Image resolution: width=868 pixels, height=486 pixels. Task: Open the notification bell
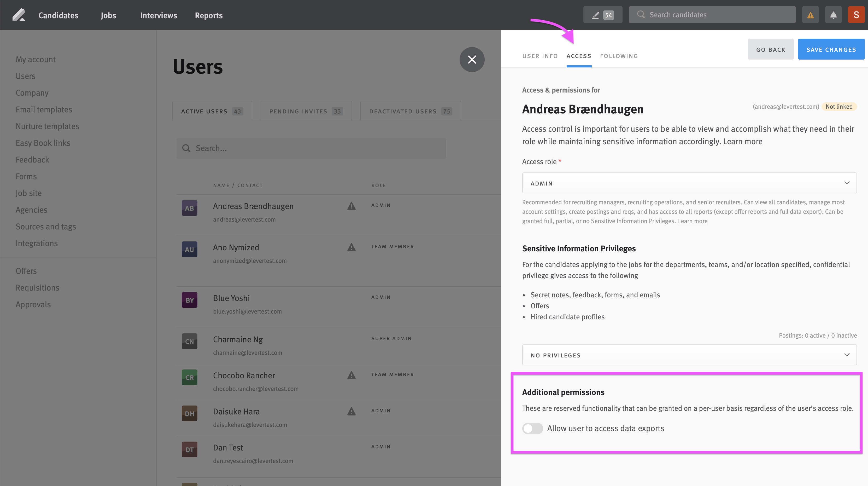tap(833, 15)
